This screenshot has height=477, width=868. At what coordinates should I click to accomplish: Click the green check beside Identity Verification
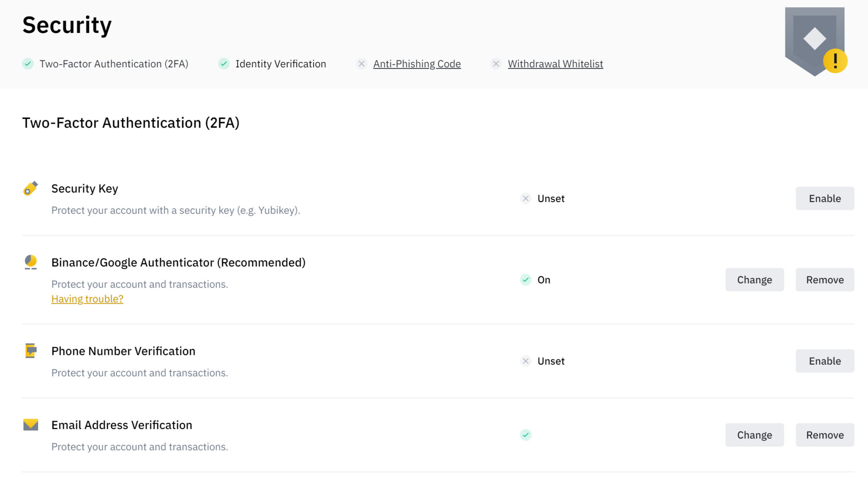tap(224, 64)
